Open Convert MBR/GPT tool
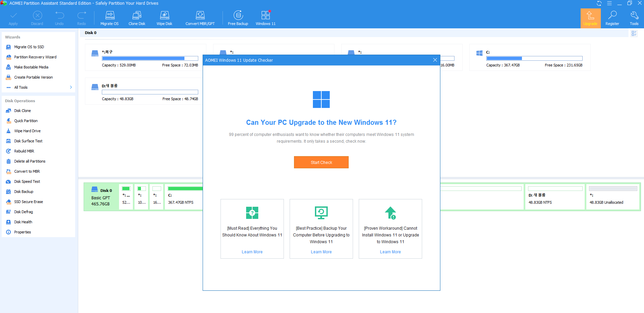Image resolution: width=644 pixels, height=313 pixels. 200,18
